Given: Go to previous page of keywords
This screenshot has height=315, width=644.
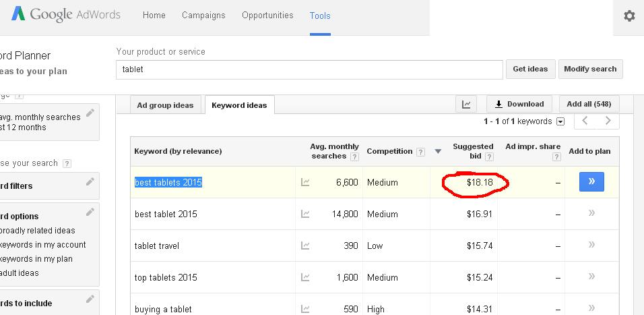Looking at the screenshot, I should coord(585,121).
